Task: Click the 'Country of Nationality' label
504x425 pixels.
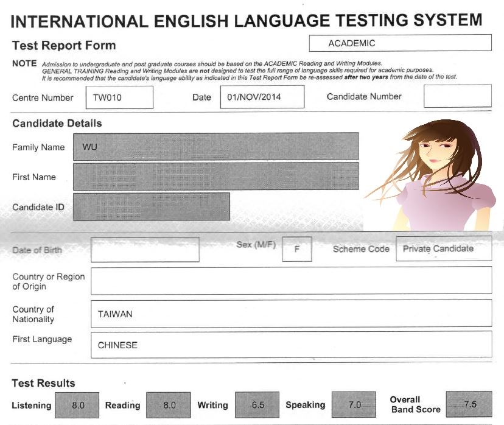Action: coord(33,314)
